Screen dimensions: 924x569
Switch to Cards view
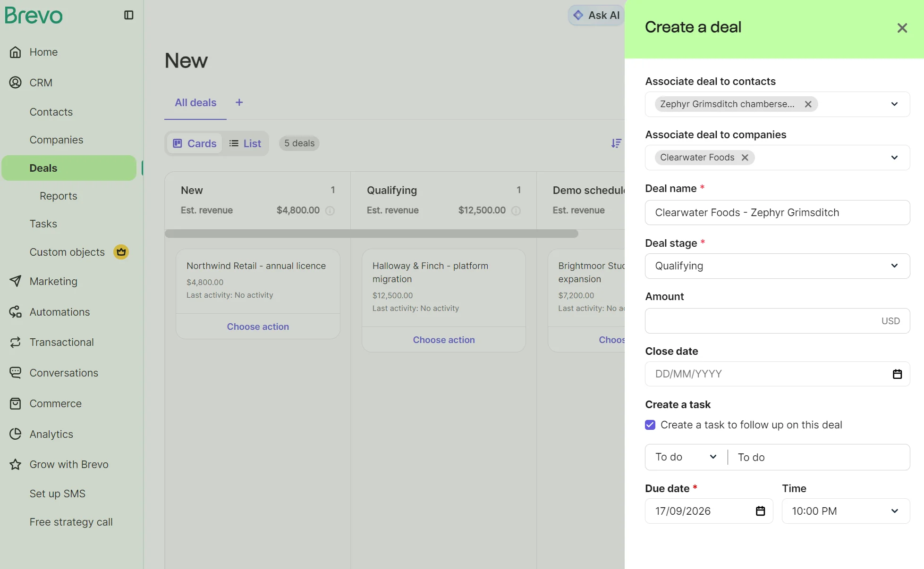tap(195, 143)
